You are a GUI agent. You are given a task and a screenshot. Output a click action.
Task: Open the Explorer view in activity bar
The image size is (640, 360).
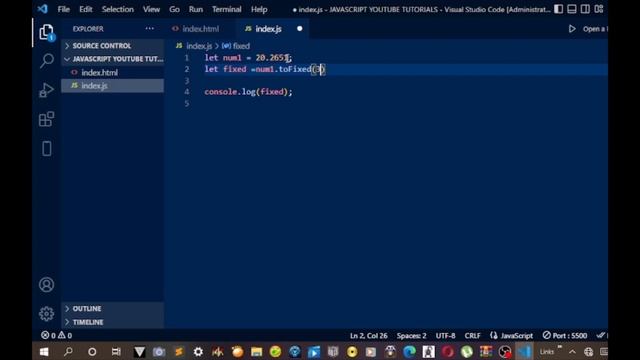[47, 32]
